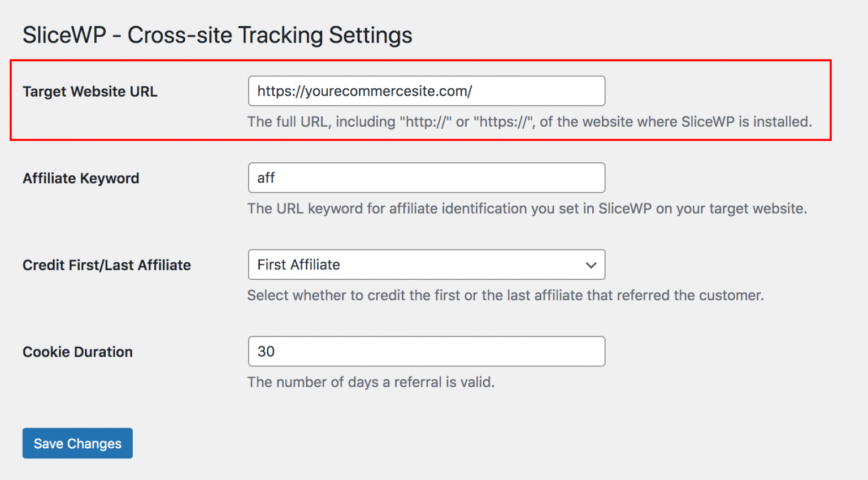Click the full URL help text below the URL field
The height and width of the screenshot is (480, 868).
click(x=529, y=122)
